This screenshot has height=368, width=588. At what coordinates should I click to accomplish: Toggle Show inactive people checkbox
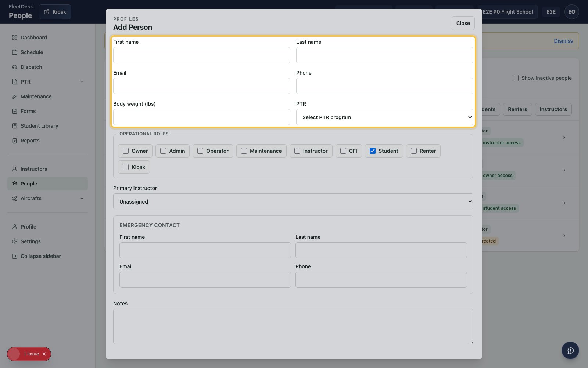[x=516, y=78]
